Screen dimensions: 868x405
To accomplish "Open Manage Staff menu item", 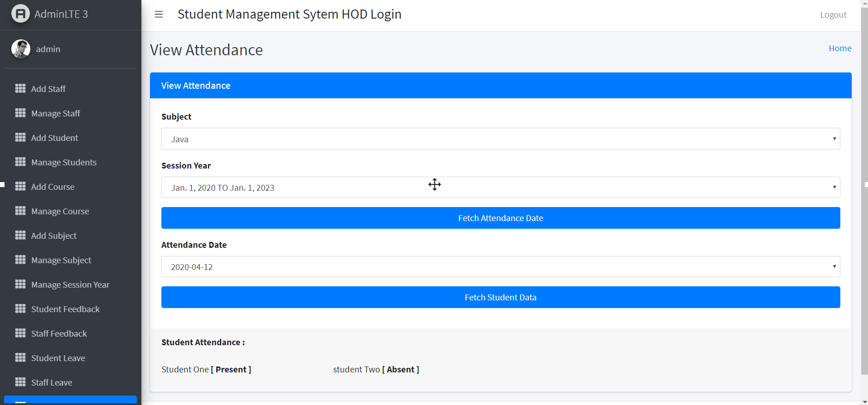I will click(56, 113).
